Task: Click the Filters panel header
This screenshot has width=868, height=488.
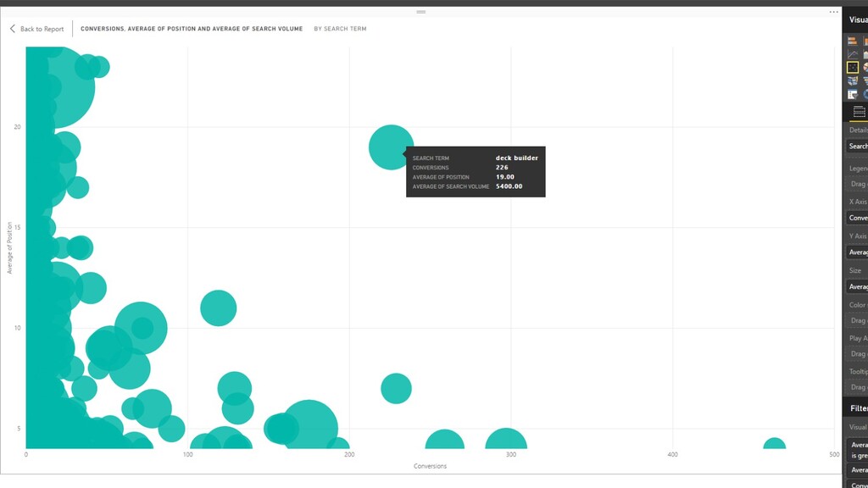Action: (x=855, y=408)
